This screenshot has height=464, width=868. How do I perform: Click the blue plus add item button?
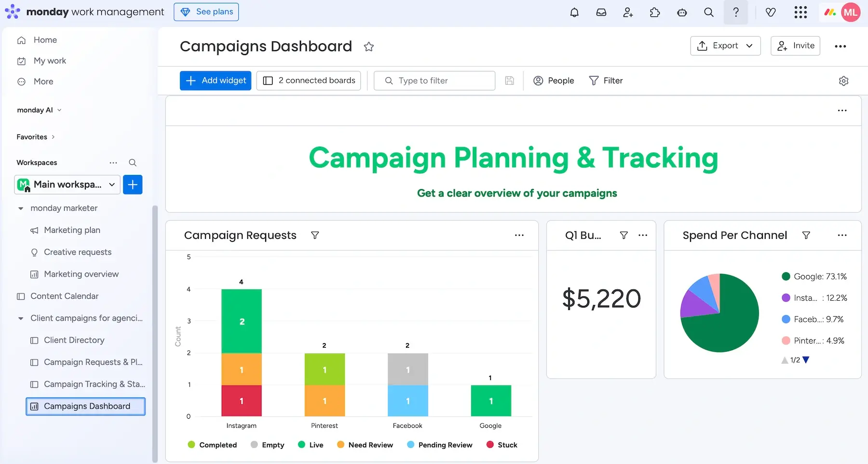click(x=133, y=185)
